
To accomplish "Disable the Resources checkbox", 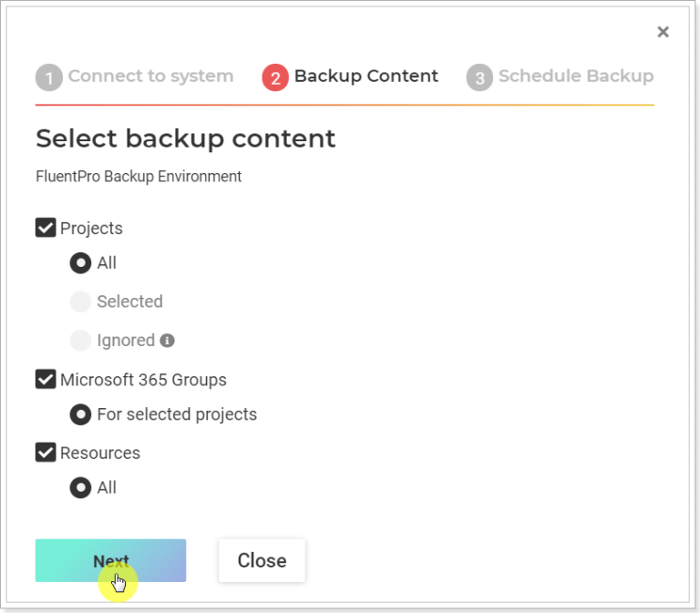I will (x=46, y=453).
